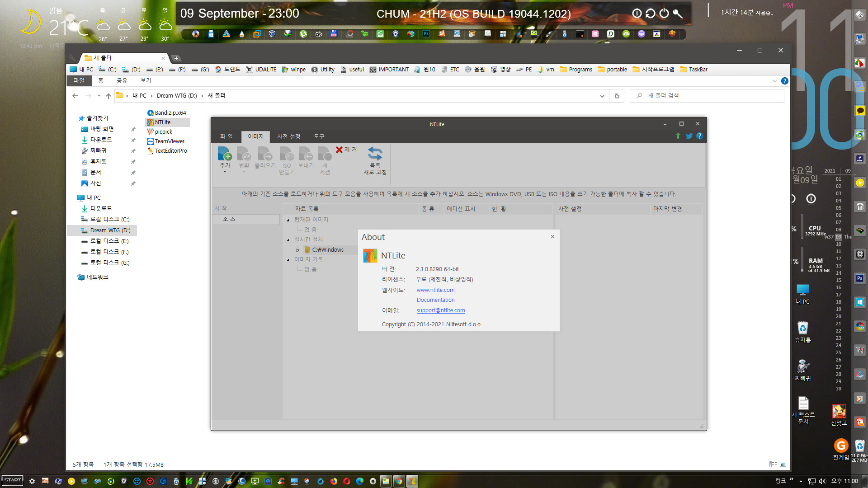Click the NTLite Convert (변환) icon
This screenshot has height=488, width=868.
coord(244,154)
